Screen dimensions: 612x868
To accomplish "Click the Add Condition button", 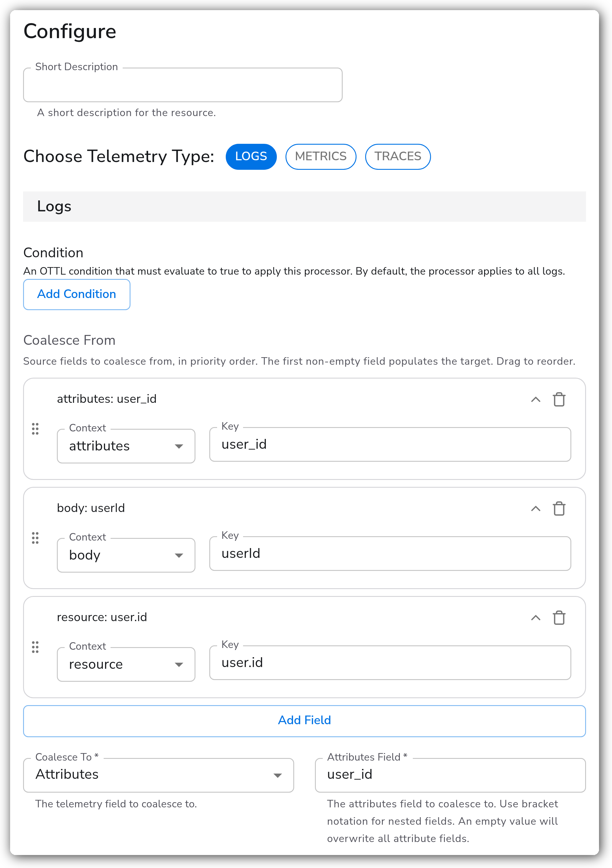I will tap(77, 294).
